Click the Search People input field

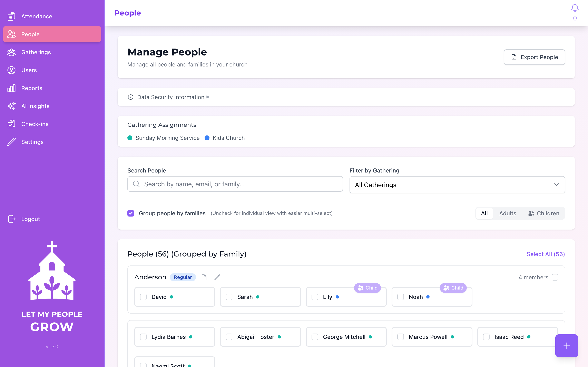click(x=235, y=184)
